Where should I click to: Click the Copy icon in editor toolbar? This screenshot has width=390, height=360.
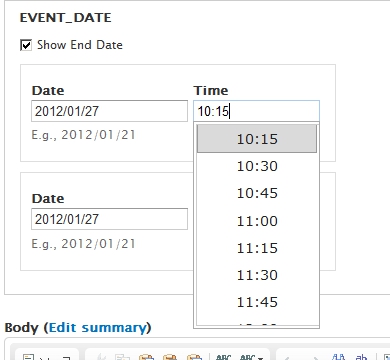tap(122, 357)
